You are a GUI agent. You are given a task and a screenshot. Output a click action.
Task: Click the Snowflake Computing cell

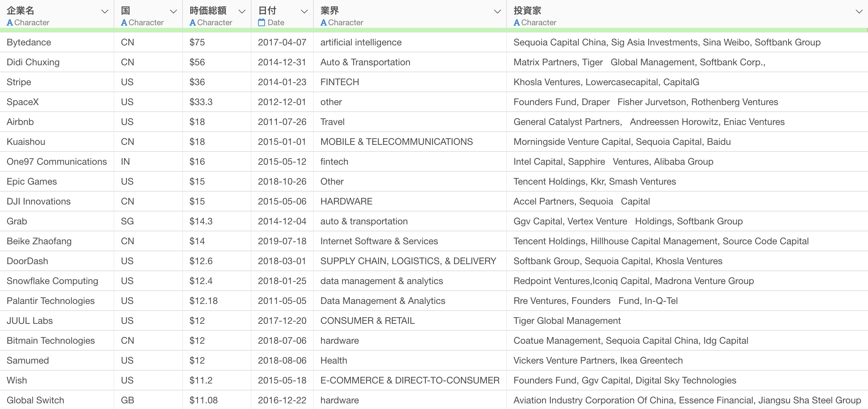click(x=57, y=281)
